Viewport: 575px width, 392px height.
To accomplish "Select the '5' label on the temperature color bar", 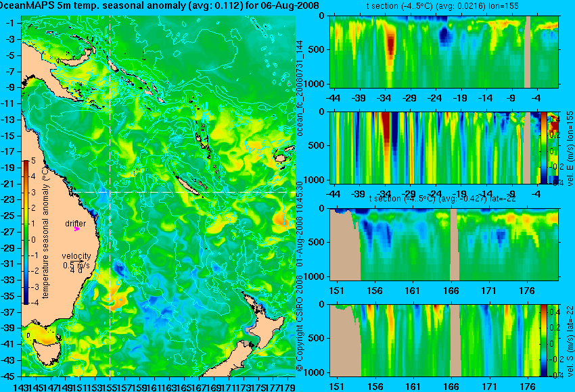I will [x=33, y=161].
